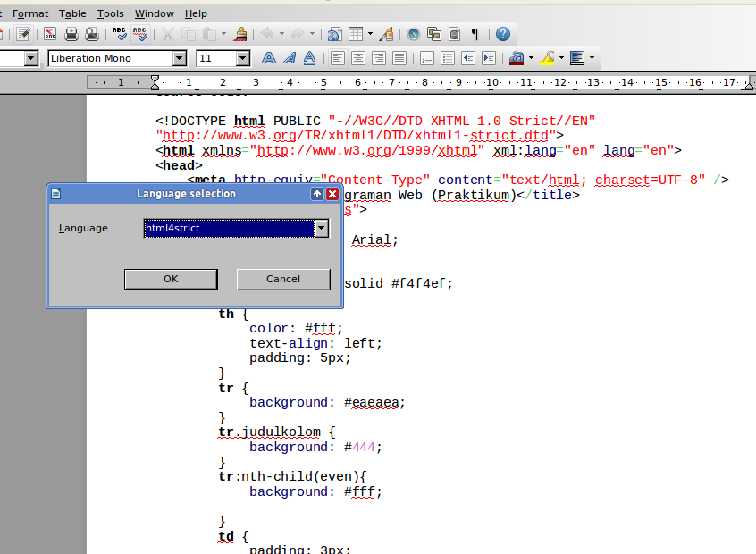
Task: Click the Liberation Mono font name field
Action: pyautogui.click(x=111, y=58)
